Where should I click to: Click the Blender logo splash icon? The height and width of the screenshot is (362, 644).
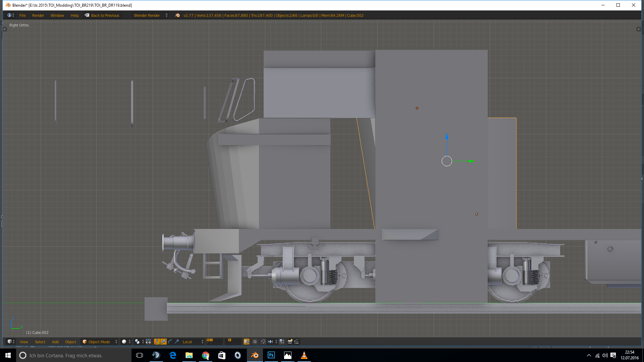[x=177, y=15]
